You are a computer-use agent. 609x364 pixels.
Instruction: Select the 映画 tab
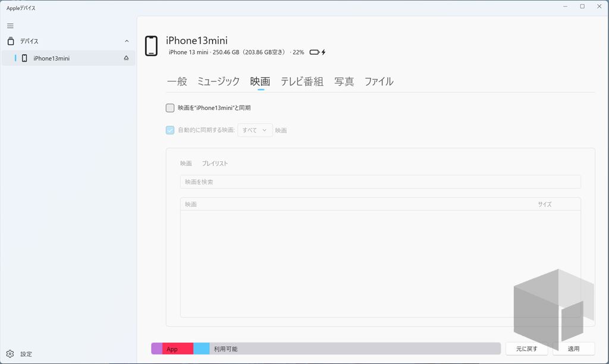tap(260, 81)
